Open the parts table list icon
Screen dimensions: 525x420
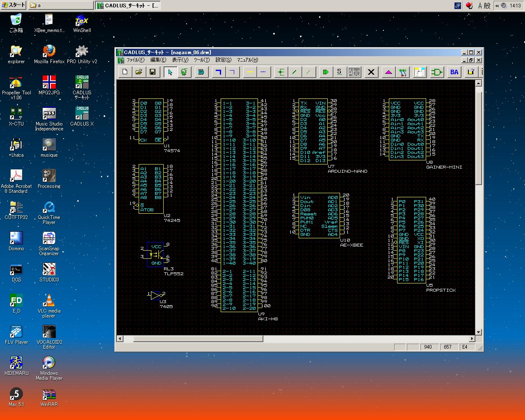tap(420, 72)
